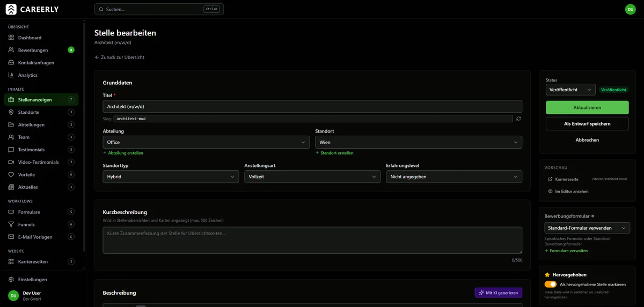644x307 pixels.
Task: Open the Erfahrungslevel dropdown
Action: 454,177
